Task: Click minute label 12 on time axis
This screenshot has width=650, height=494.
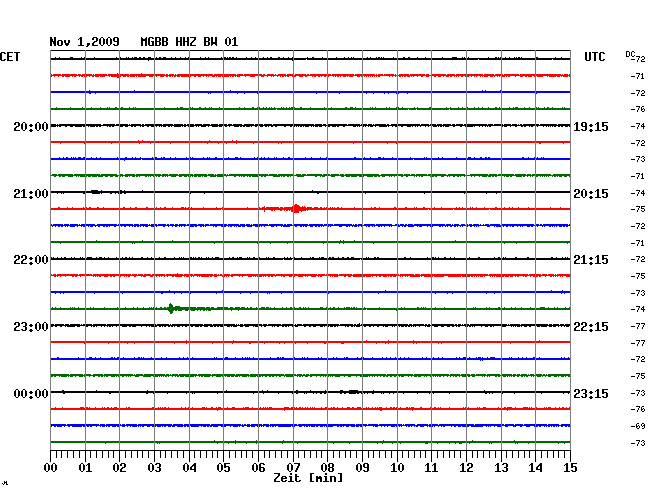Action: (x=466, y=468)
